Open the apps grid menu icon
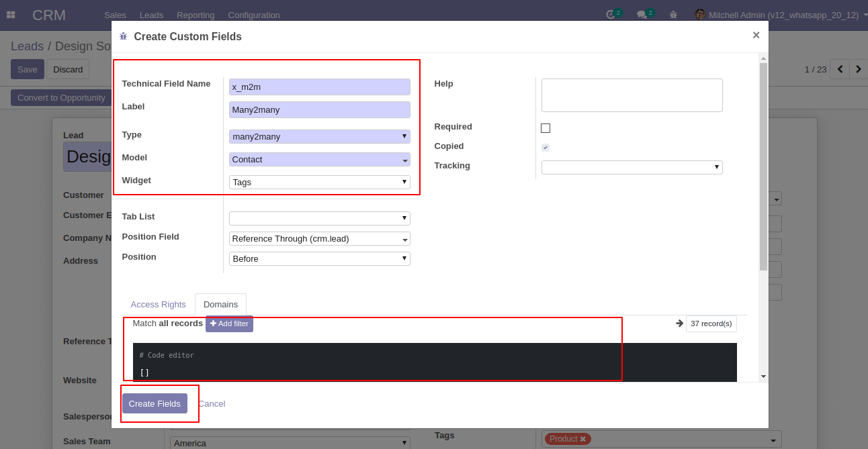This screenshot has width=868, height=449. (11, 15)
